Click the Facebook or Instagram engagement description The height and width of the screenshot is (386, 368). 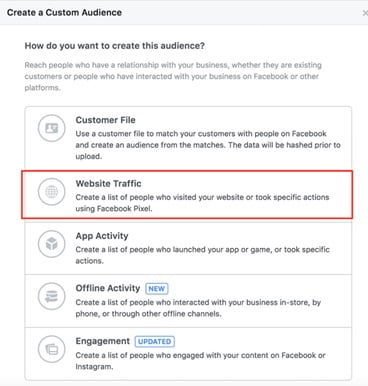point(200,361)
